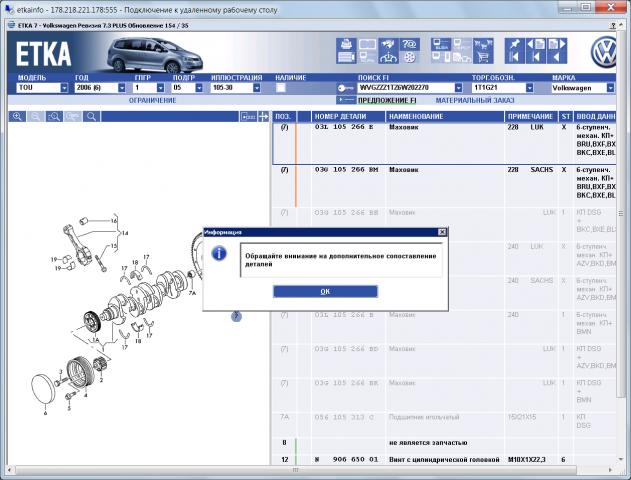
Task: Open the ГОД dropdown showing 2006 (6)
Action: point(122,88)
